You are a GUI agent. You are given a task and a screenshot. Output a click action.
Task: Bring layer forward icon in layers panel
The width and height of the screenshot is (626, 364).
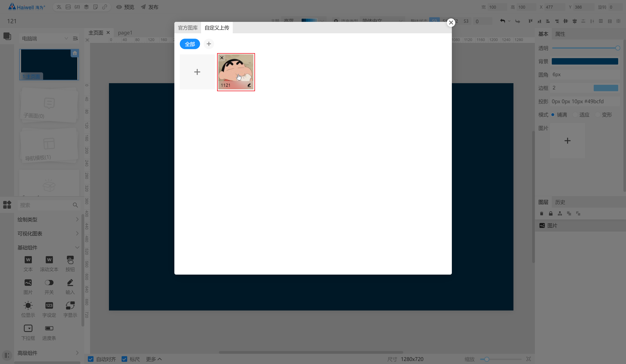click(x=569, y=213)
